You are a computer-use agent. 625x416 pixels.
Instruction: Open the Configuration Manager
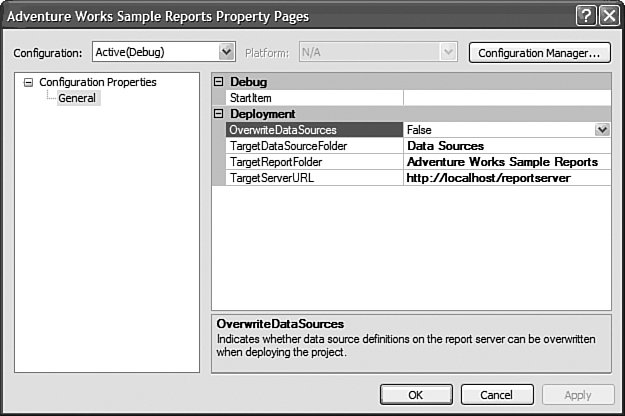coord(540,53)
